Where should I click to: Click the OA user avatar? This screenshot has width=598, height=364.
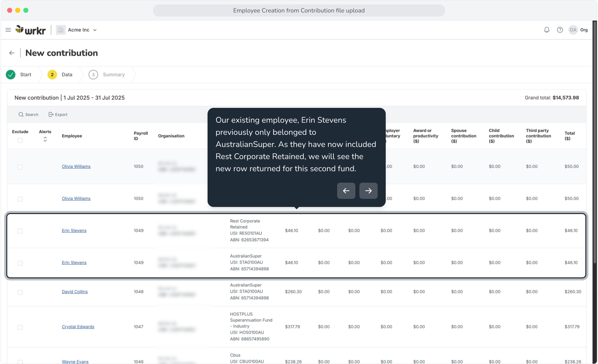coord(573,30)
